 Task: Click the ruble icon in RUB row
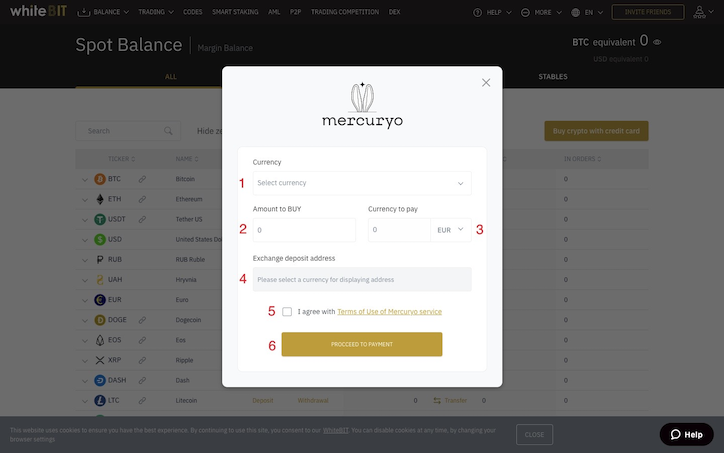click(100, 260)
